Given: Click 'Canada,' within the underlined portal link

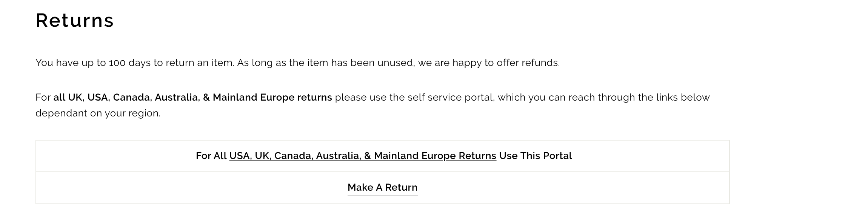Looking at the screenshot, I should [x=294, y=156].
